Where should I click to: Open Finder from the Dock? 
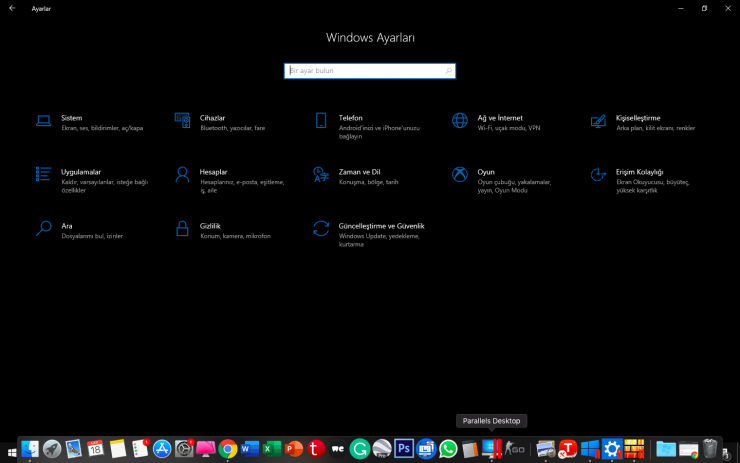tap(30, 449)
